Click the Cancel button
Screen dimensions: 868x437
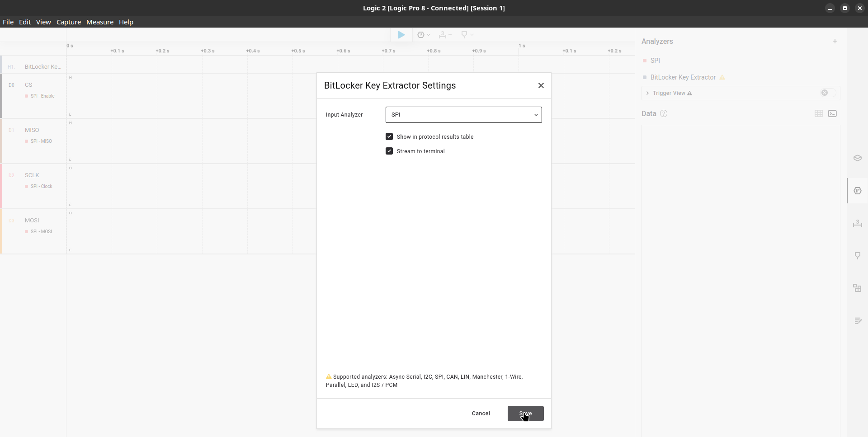(x=481, y=414)
